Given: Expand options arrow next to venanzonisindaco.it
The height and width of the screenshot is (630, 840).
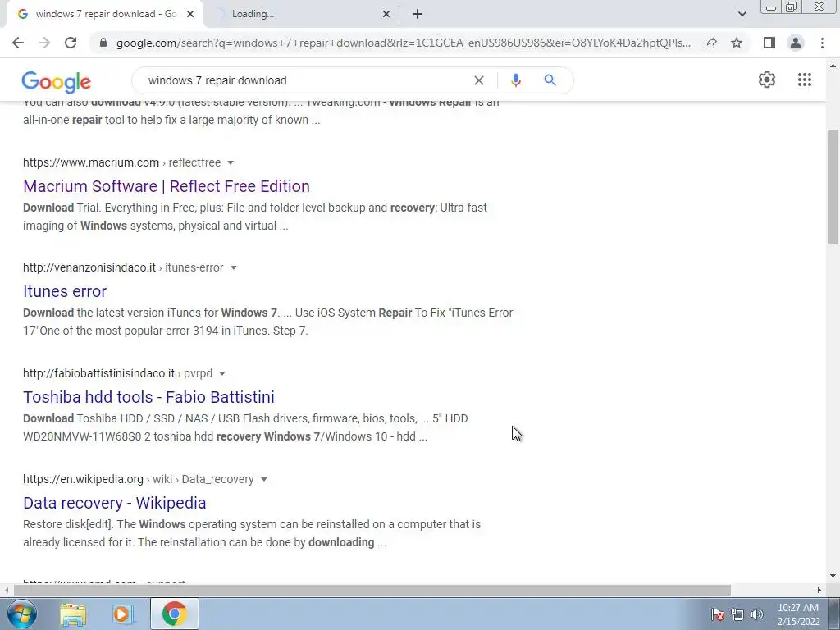Looking at the screenshot, I should pos(233,268).
